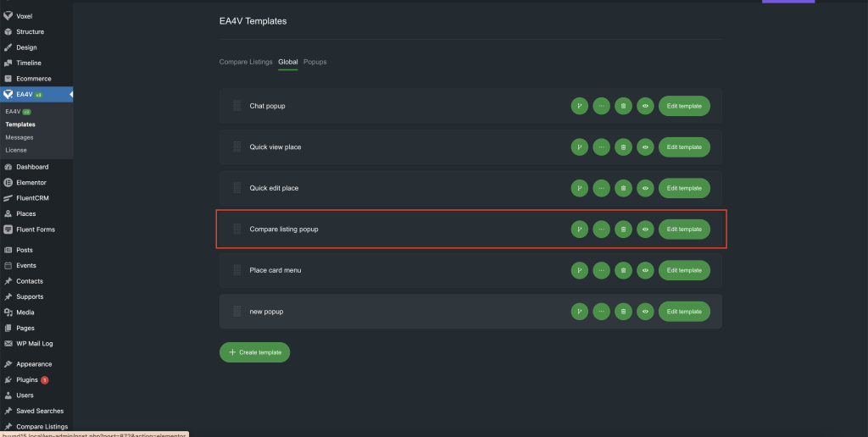868x437 pixels.
Task: Open Messages submenu under EA4V
Action: coord(19,137)
